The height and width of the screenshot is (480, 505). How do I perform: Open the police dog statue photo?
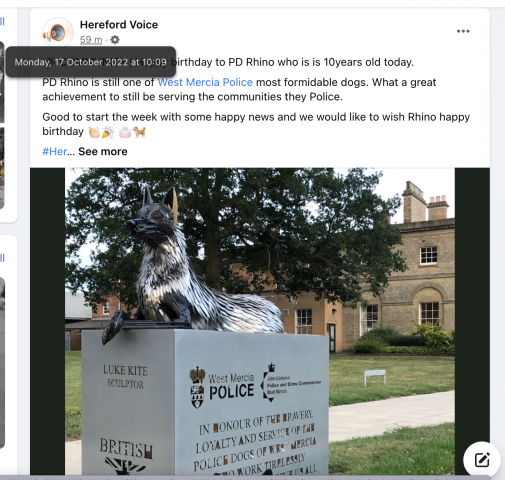(x=260, y=321)
